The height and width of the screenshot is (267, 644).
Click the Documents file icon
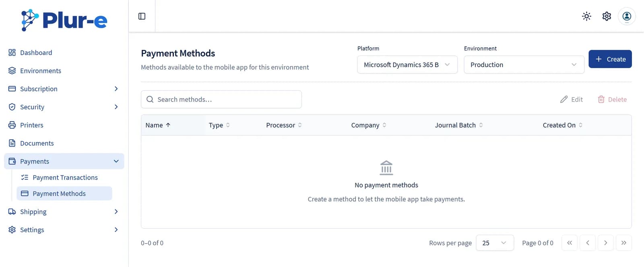12,143
